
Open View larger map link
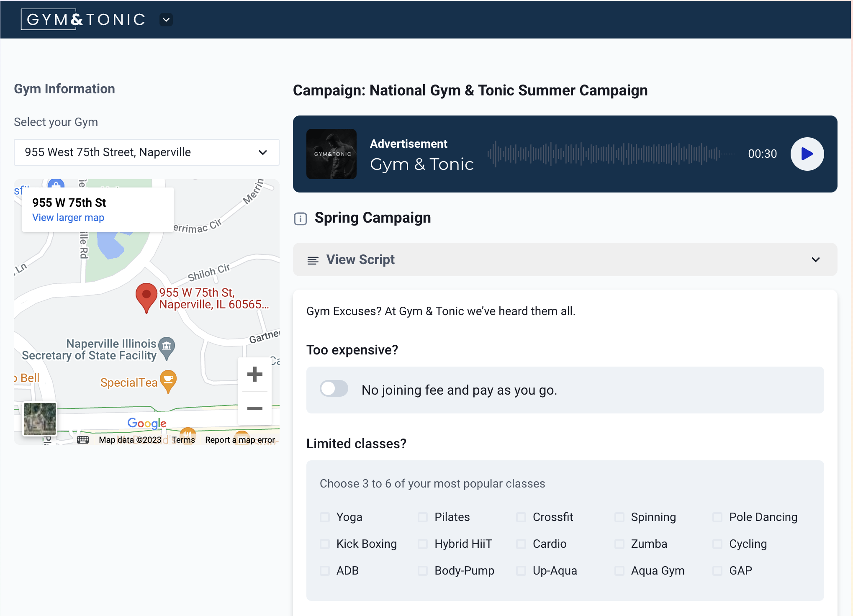pos(68,218)
